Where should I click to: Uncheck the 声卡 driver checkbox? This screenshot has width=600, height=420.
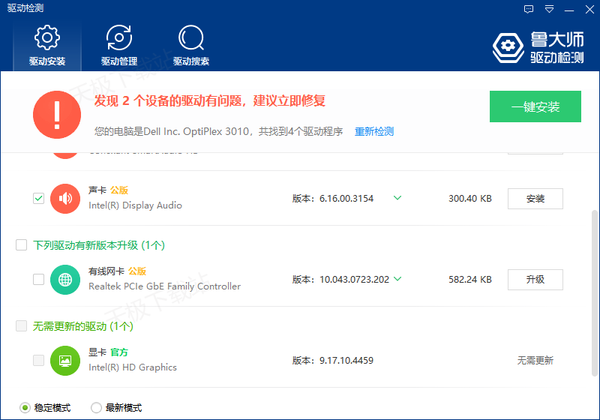tap(38, 198)
